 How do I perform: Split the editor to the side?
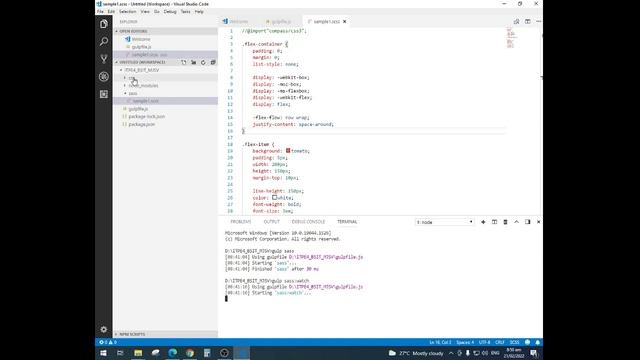[x=527, y=22]
